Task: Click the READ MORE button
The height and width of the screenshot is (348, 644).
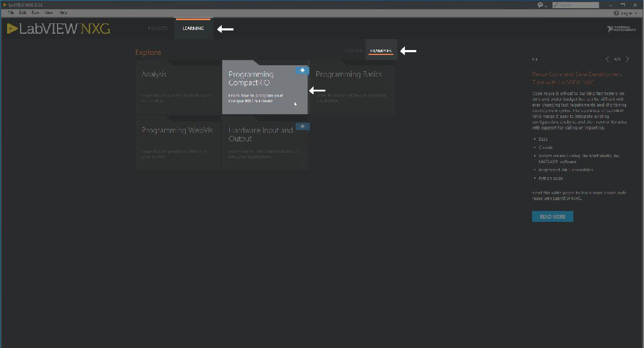Action: pos(552,216)
